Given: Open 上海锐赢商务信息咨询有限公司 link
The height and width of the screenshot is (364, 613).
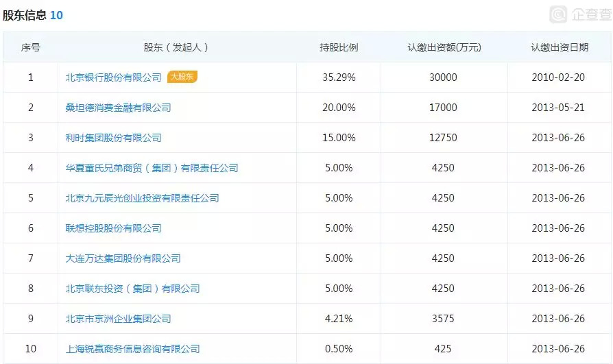Looking at the screenshot, I should click(x=132, y=349).
